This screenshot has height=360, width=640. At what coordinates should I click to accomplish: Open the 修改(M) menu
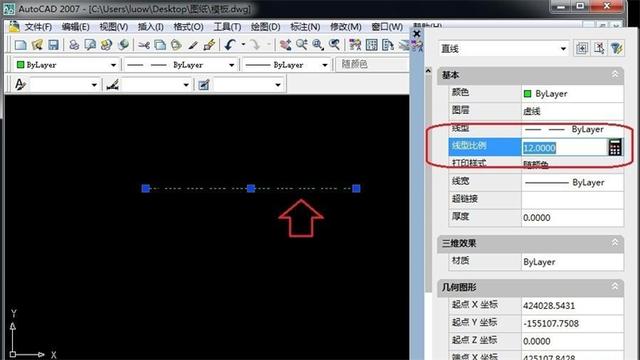point(345,27)
